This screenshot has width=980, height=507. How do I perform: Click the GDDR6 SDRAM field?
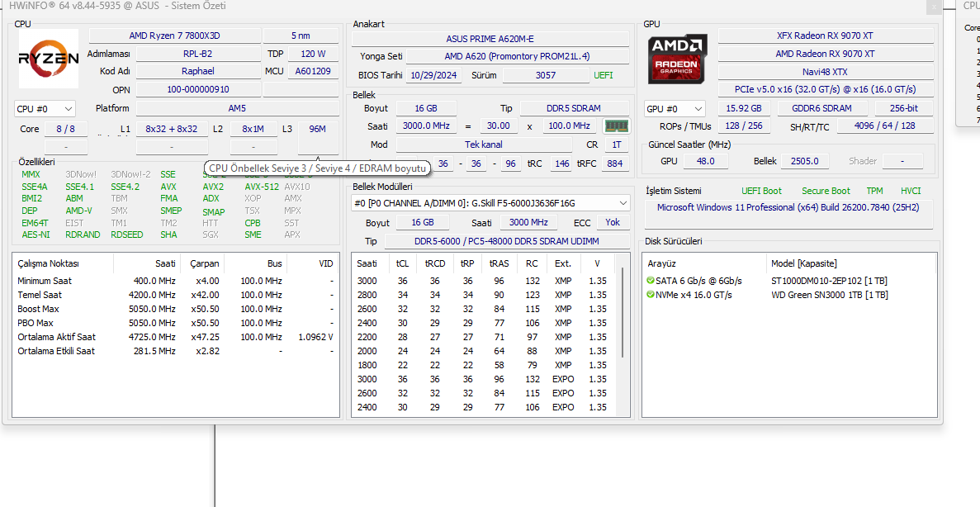[822, 108]
